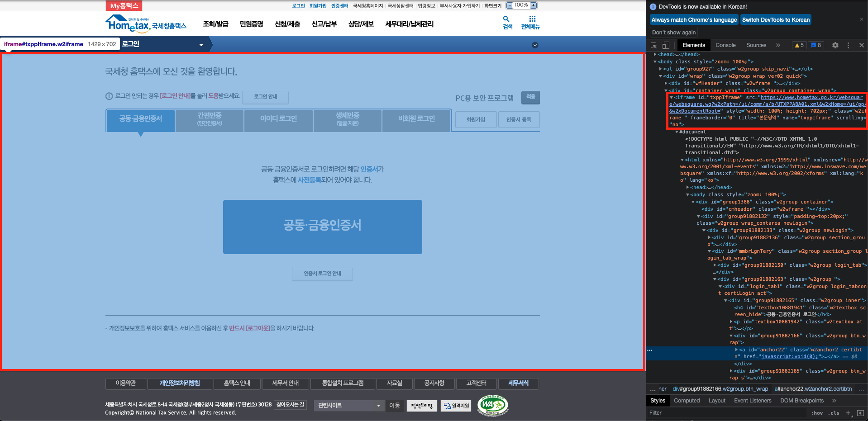The image size is (868, 421).
Task: Dismiss the DevTools language notification
Action: coord(862,19)
